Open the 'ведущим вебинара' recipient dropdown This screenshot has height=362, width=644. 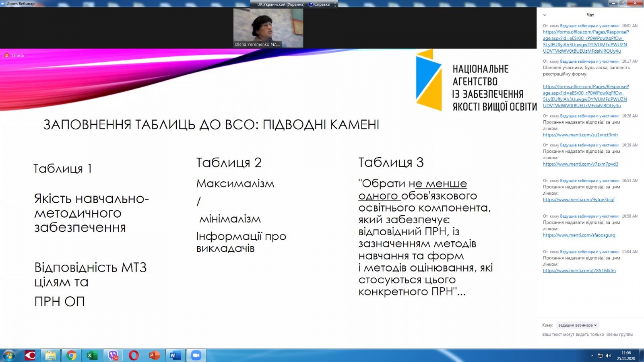tap(577, 325)
